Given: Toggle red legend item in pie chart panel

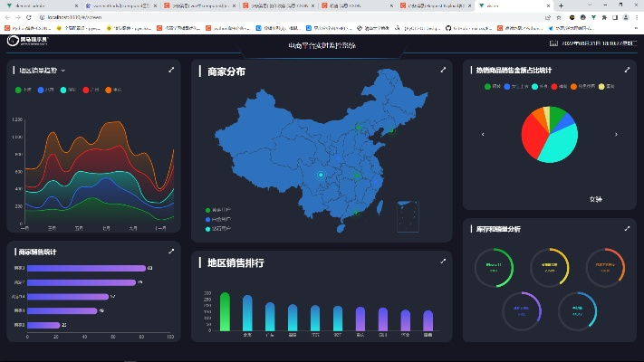Looking at the screenshot, I should click(x=560, y=87).
